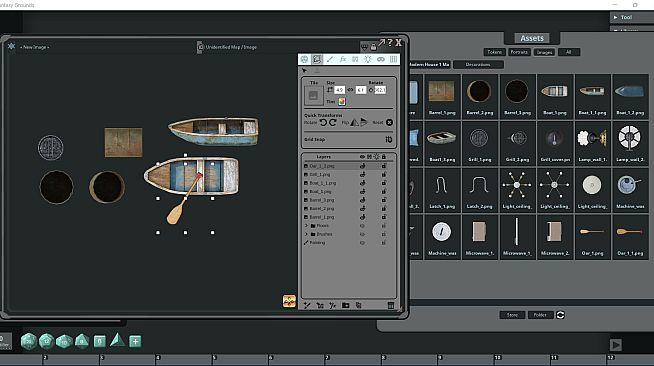Toggle visibility of Boat_1_1.png layer
Image resolution: width=654 pixels, height=366 pixels.
point(362,183)
